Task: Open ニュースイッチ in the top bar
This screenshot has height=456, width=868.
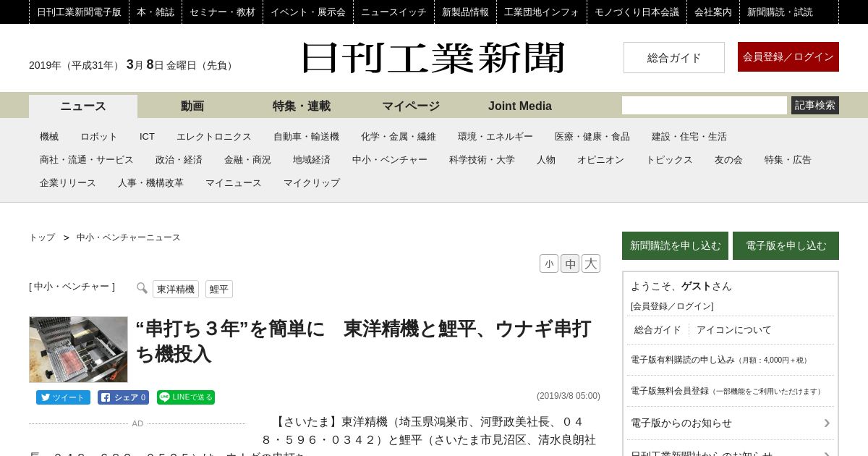Action: coord(393,12)
